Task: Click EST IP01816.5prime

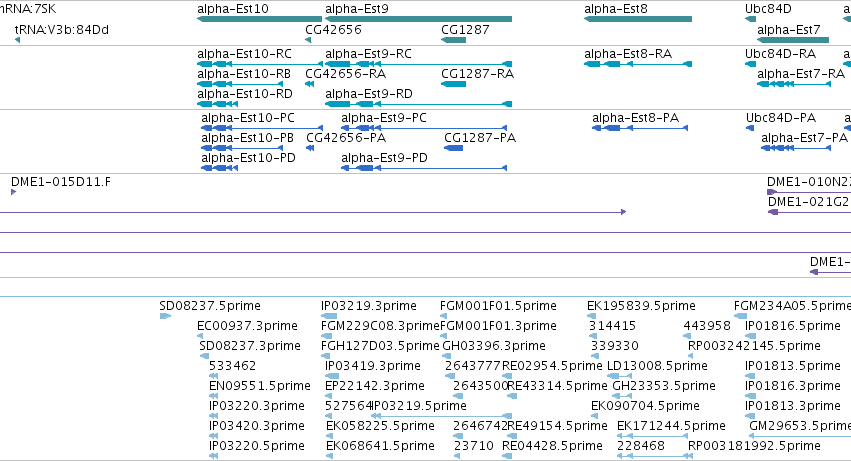Action: click(x=793, y=326)
